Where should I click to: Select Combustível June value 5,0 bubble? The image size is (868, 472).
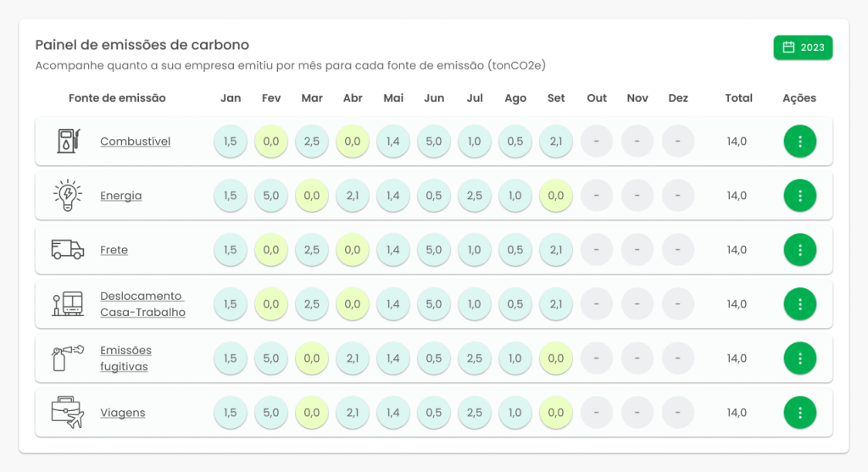coord(434,142)
